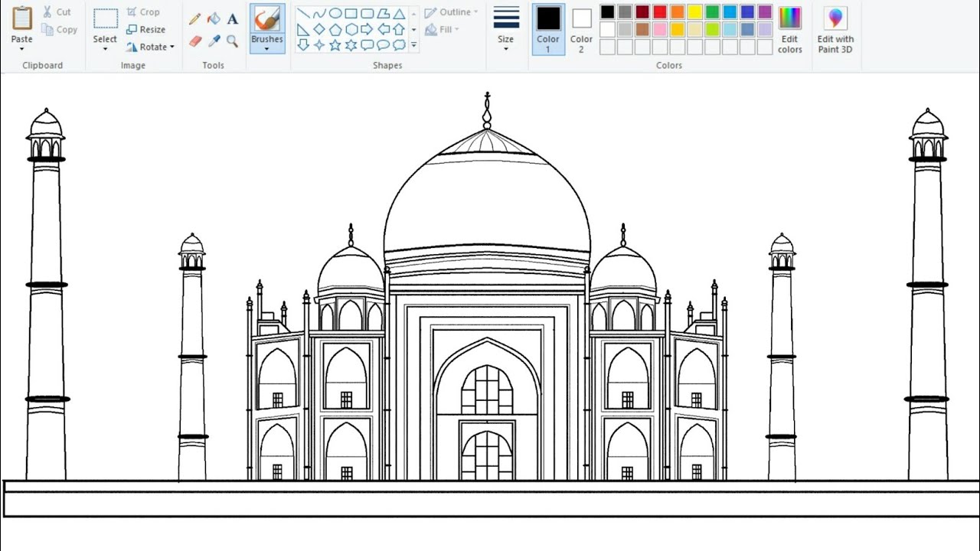
Task: Activate the Color 1 foreground selector
Action: (548, 29)
